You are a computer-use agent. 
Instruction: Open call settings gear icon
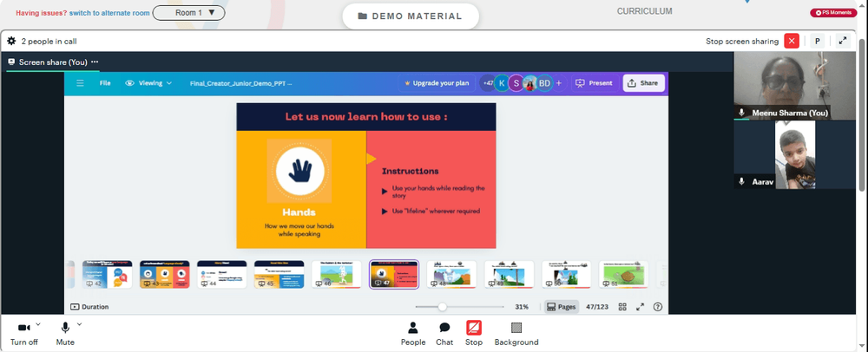pos(11,41)
